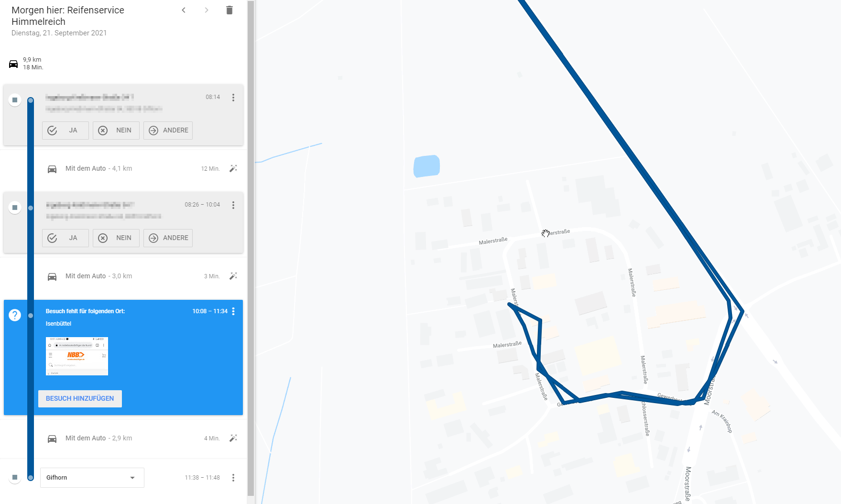This screenshot has width=841, height=504.
Task: Choose ANDERE for the 08:14 stop
Action: pyautogui.click(x=168, y=131)
